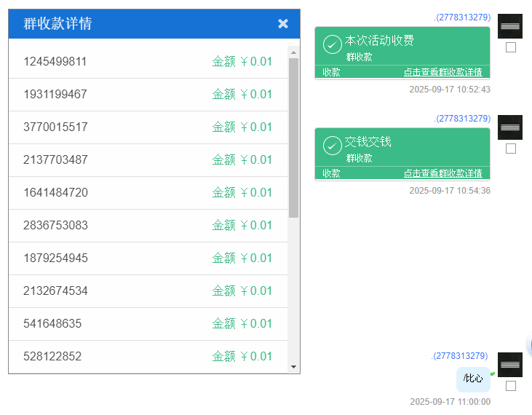Click sender ID above 本次活动收费 message
This screenshot has width=532, height=415.
(462, 17)
